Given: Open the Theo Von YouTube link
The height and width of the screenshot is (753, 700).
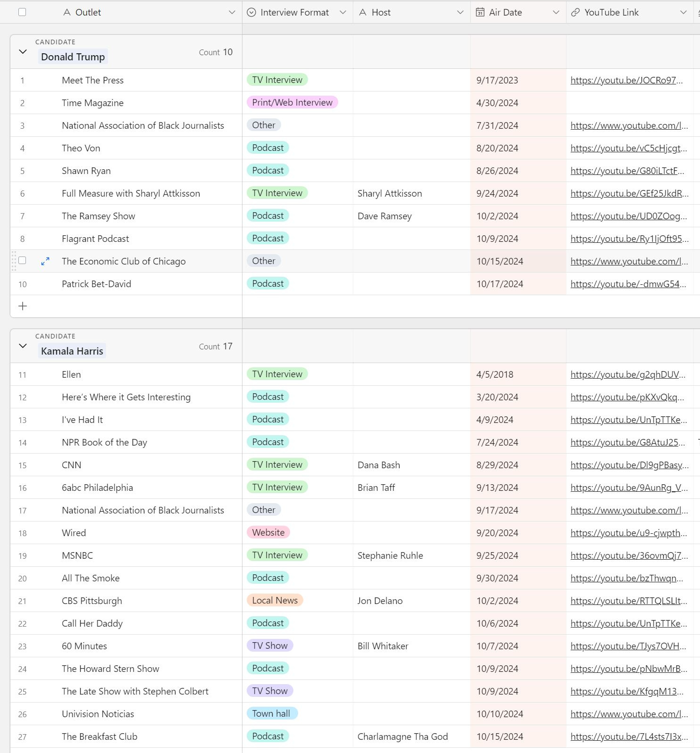Looking at the screenshot, I should 628,148.
